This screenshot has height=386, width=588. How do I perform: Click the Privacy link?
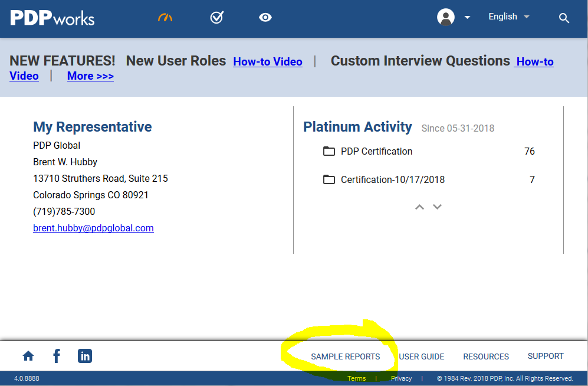click(x=401, y=378)
